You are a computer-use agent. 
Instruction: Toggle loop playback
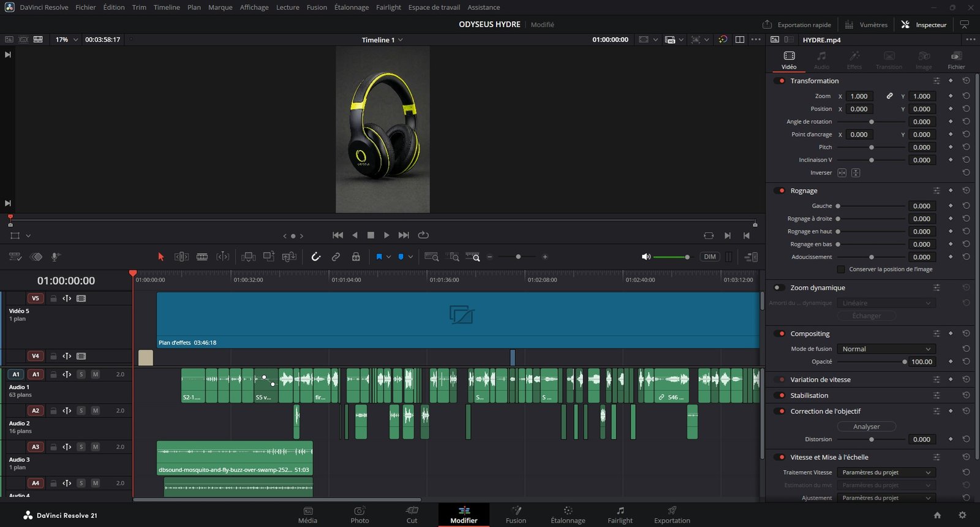(x=423, y=235)
